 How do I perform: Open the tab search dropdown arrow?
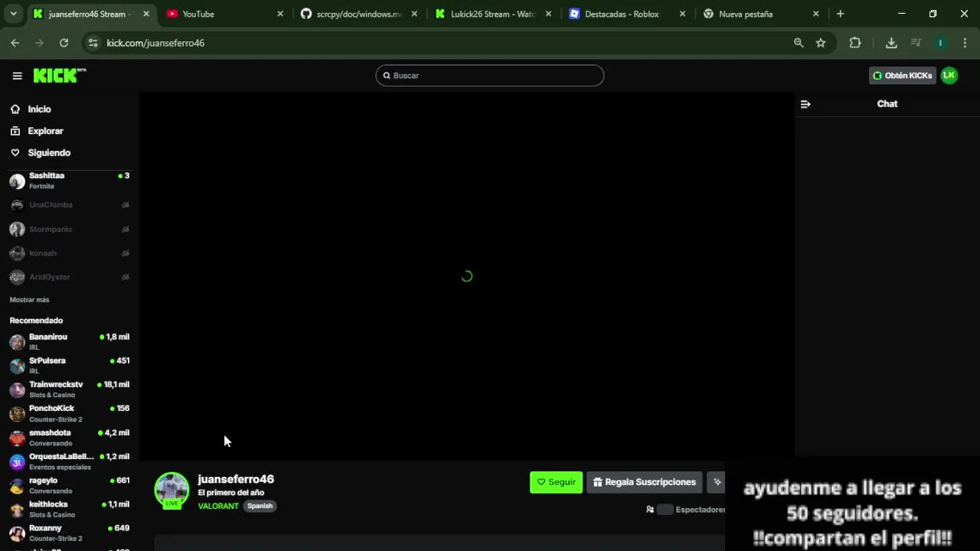click(13, 14)
